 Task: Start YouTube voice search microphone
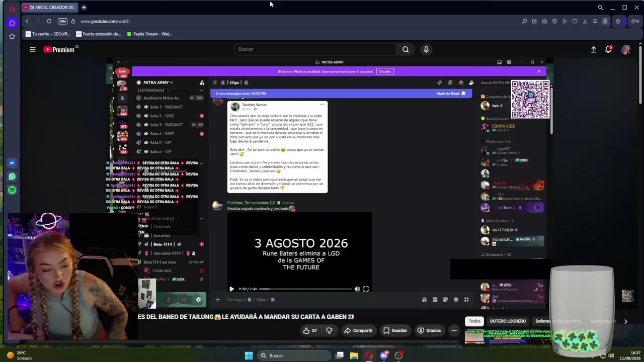click(426, 49)
